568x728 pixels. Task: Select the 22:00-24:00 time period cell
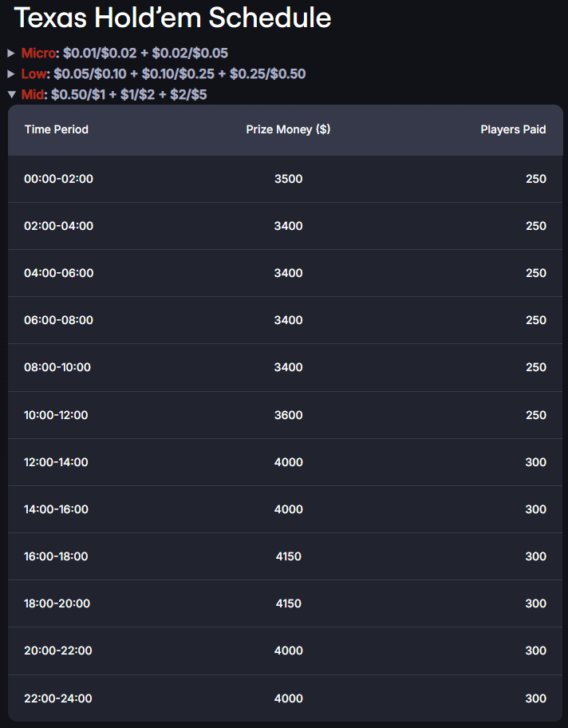[58, 698]
